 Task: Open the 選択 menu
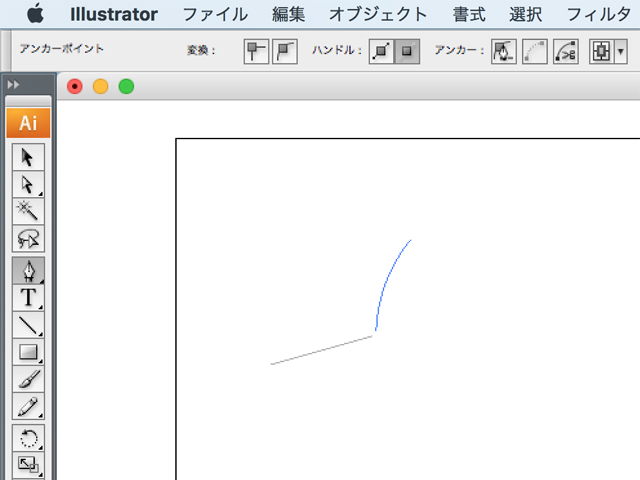[526, 14]
